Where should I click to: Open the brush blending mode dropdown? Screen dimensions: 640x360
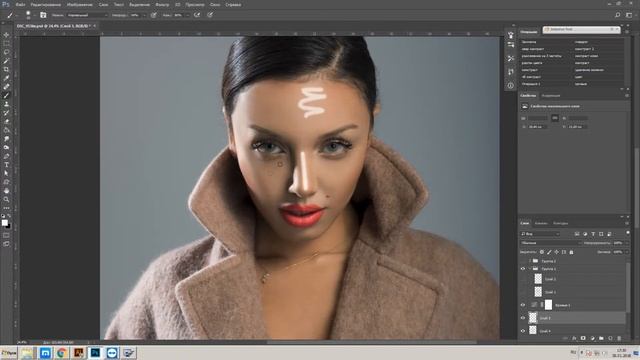[x=87, y=15]
